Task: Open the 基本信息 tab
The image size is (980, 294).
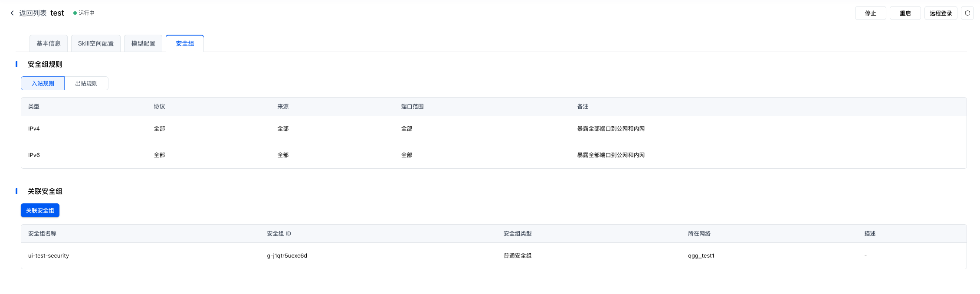Action: pos(49,43)
